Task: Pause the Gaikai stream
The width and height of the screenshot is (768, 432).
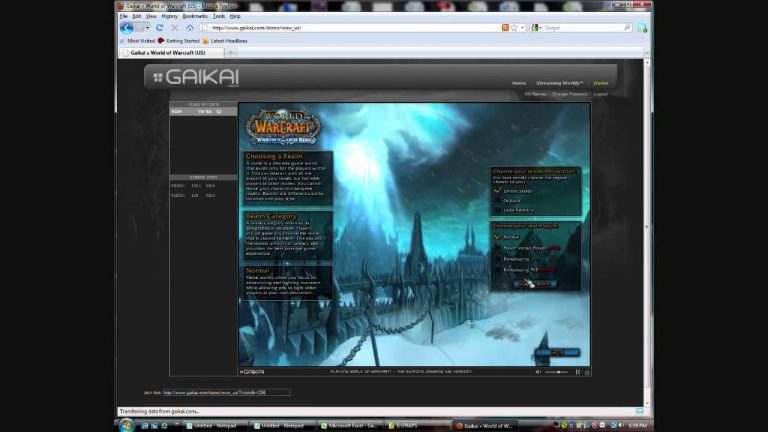Action: click(x=577, y=372)
